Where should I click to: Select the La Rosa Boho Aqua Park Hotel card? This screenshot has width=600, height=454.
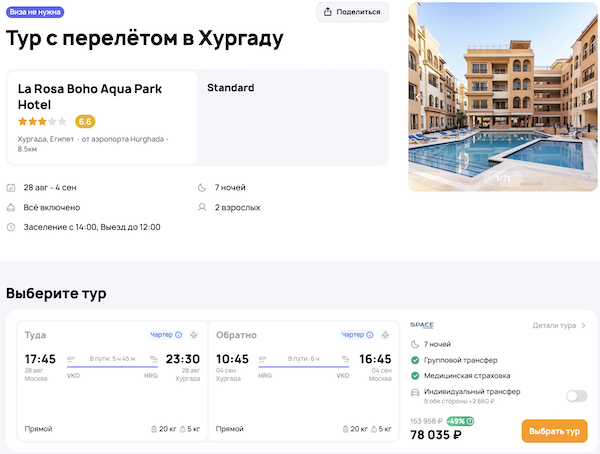[102, 116]
